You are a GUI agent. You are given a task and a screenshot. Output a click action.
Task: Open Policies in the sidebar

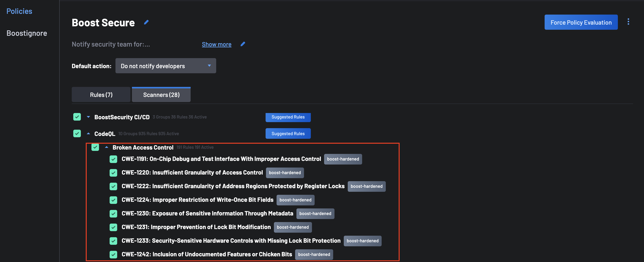tap(19, 11)
